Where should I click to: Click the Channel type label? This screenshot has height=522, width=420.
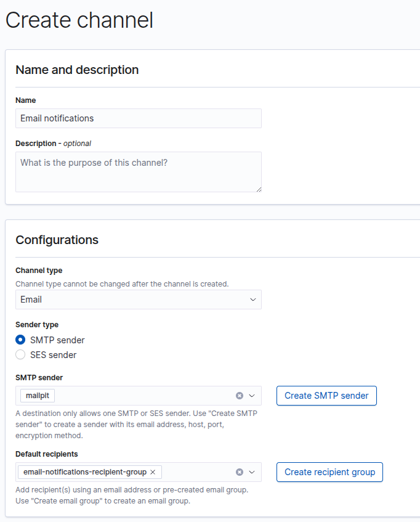39,271
